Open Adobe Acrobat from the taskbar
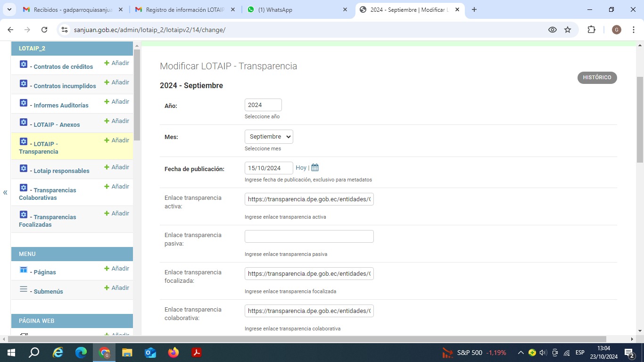Screen dimensions: 644x362 (x=197, y=353)
